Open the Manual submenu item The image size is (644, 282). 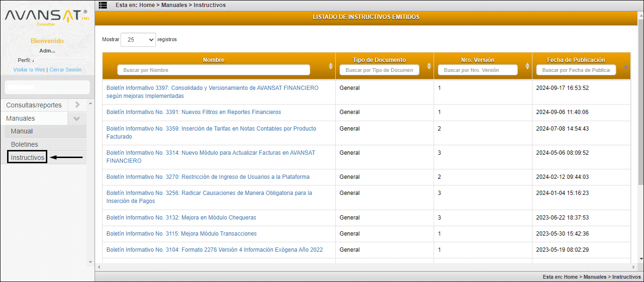tap(22, 131)
